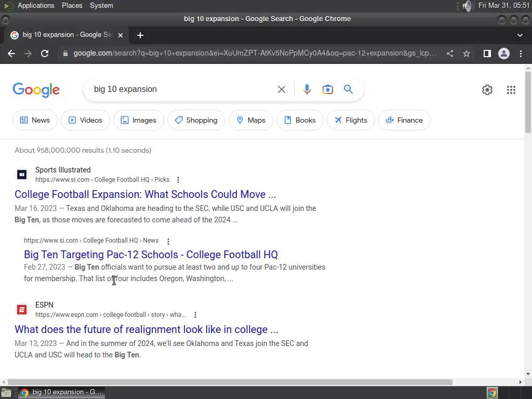The width and height of the screenshot is (532, 399).
Task: Switch to Images search filter
Action: (x=139, y=120)
